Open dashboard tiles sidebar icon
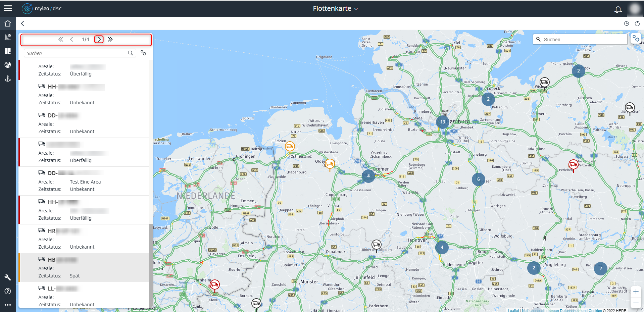Image resolution: width=644 pixels, height=312 pixels. 8,51
